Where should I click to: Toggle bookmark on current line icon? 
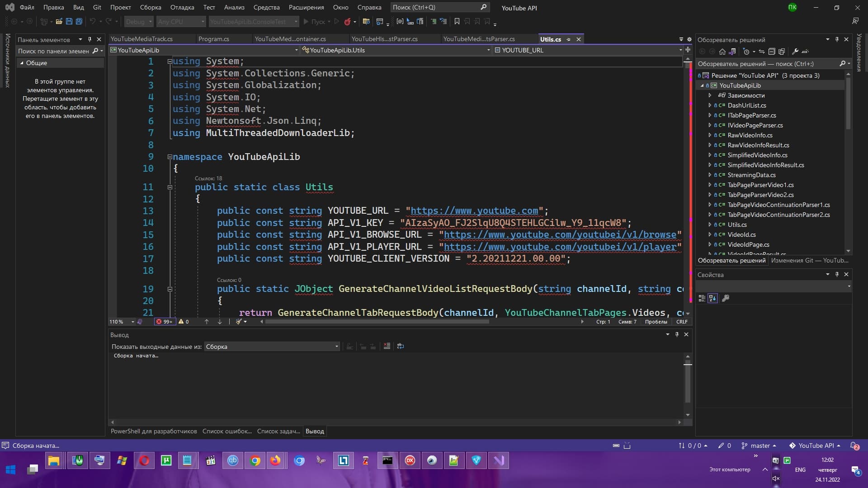[457, 21]
